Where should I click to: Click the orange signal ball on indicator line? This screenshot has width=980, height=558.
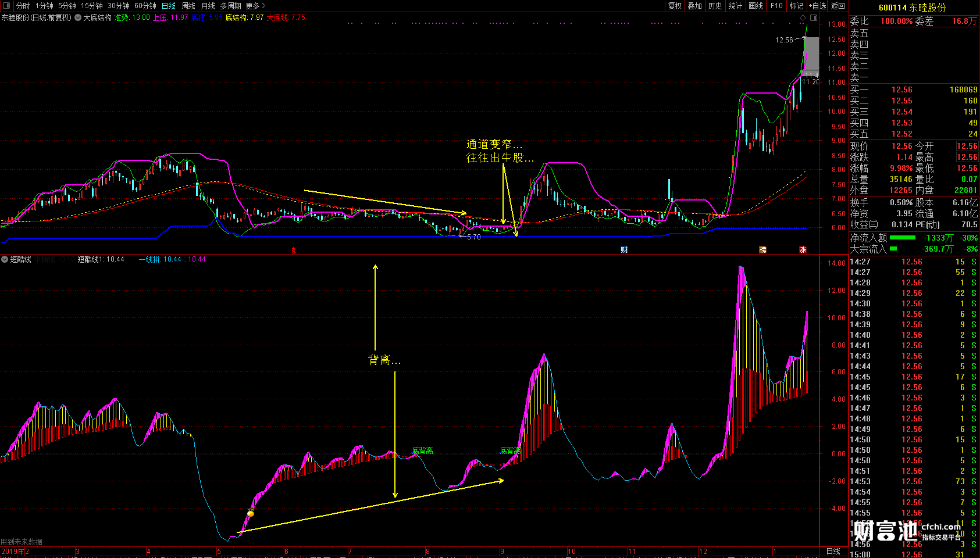pyautogui.click(x=251, y=513)
